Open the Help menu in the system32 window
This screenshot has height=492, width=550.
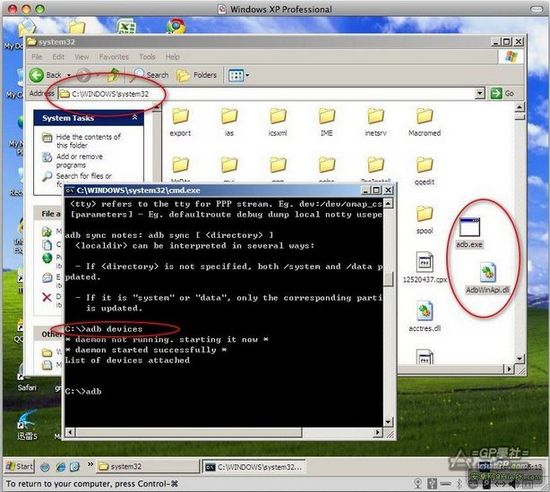point(172,56)
